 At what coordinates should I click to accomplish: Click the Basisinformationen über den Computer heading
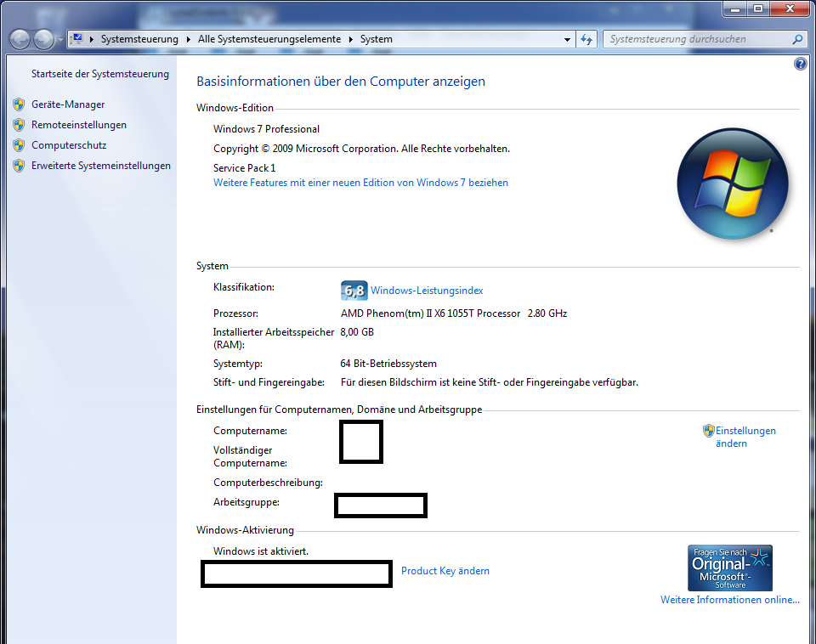click(341, 82)
